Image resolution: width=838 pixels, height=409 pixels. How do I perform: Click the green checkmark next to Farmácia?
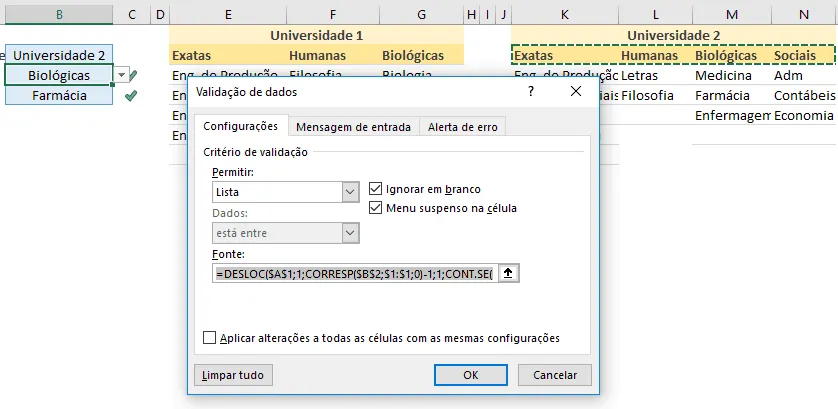click(x=130, y=96)
